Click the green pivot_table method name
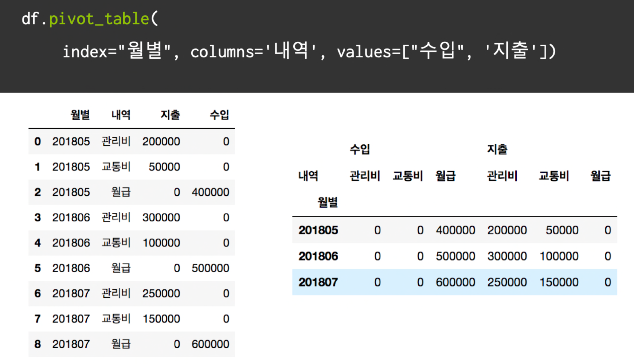 coord(99,19)
